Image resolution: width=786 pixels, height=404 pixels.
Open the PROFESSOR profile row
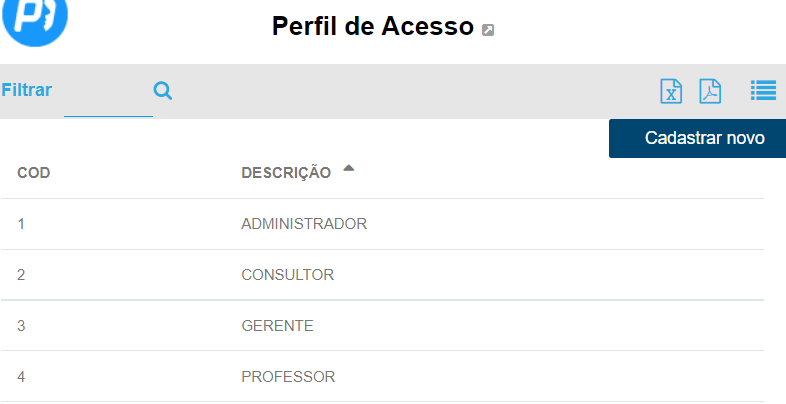click(x=288, y=377)
